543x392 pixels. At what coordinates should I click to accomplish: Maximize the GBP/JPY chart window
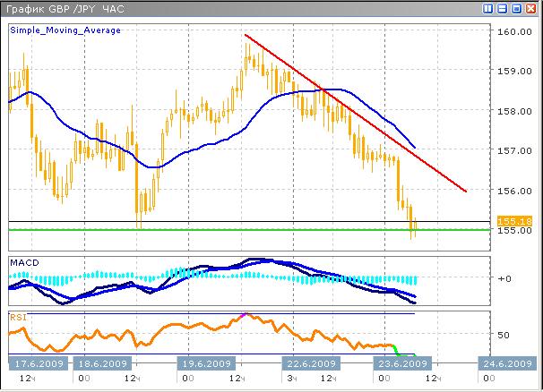[517, 8]
